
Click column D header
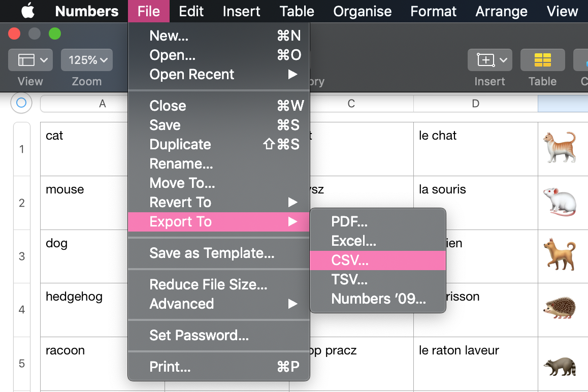[475, 104]
